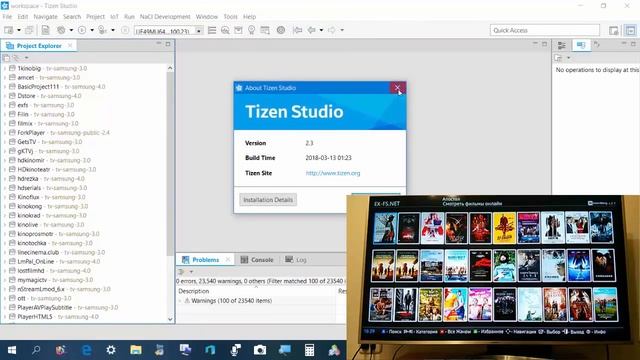This screenshot has width=640, height=360.
Task: Open the http://www.tizen.org link
Action: pos(333,173)
